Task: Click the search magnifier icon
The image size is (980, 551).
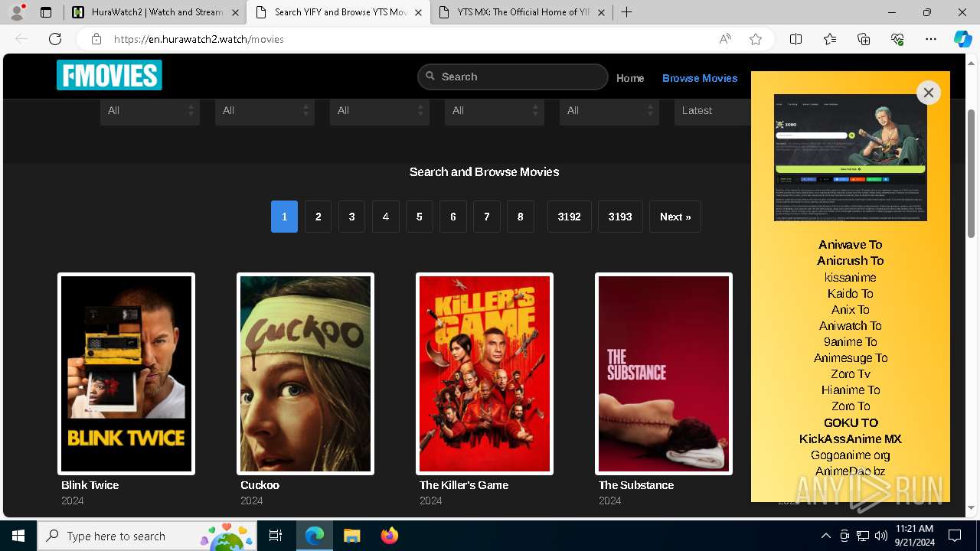Action: [430, 77]
